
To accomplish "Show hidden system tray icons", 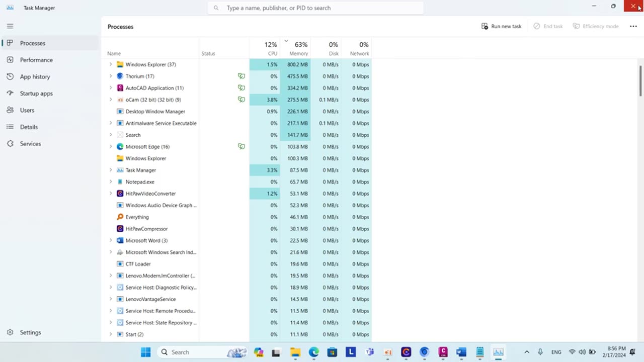I will (527, 352).
